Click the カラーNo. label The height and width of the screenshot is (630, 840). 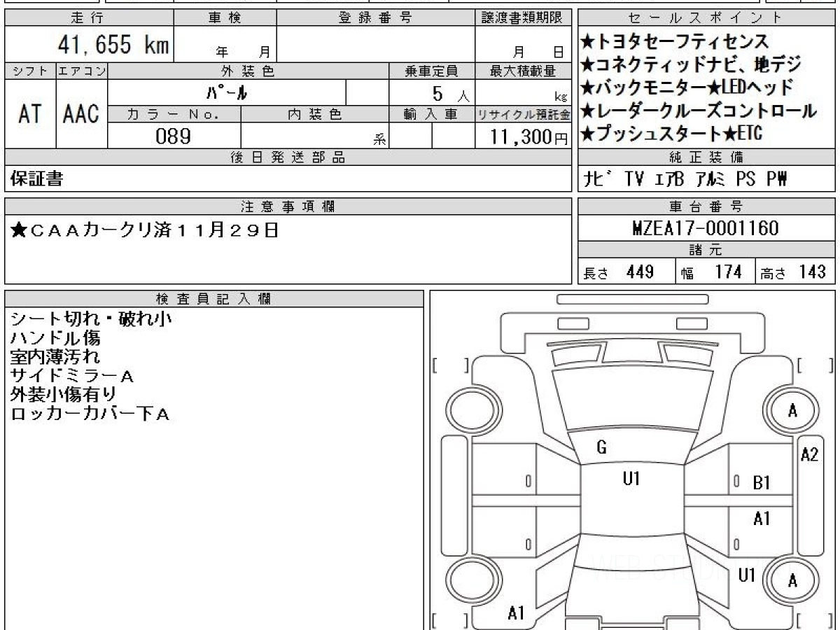(174, 114)
